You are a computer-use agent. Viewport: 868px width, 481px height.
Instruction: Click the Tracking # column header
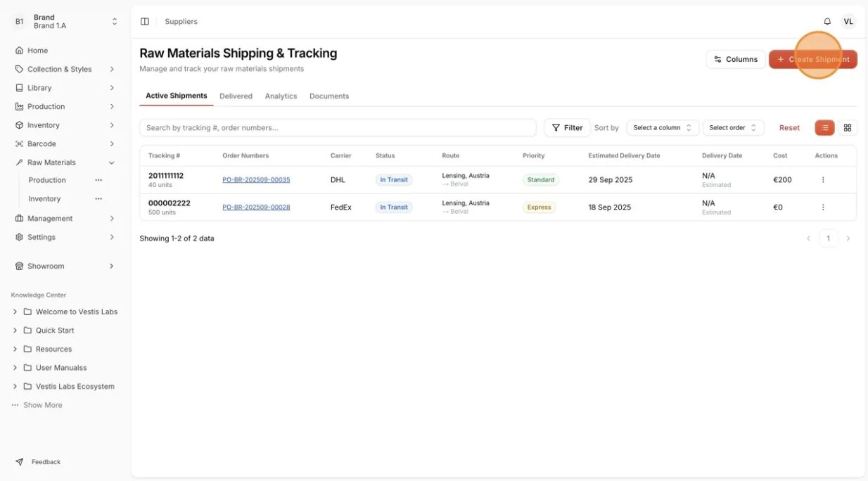pyautogui.click(x=164, y=155)
